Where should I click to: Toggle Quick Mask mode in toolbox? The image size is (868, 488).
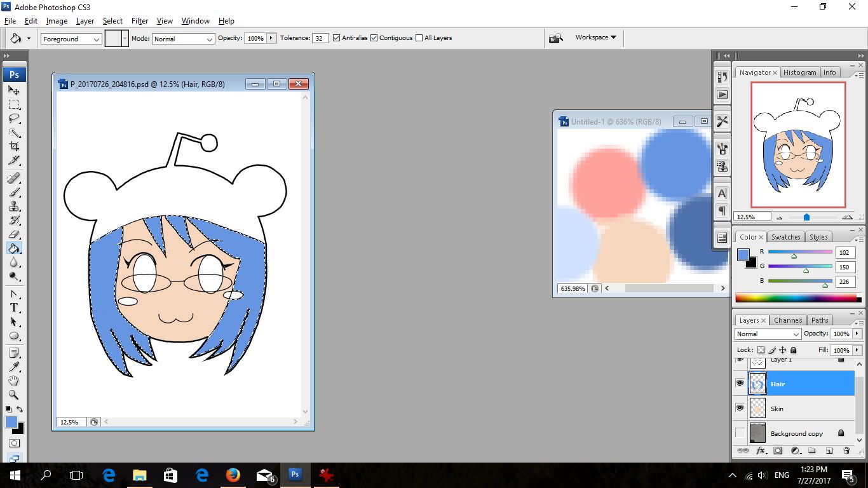(x=13, y=443)
